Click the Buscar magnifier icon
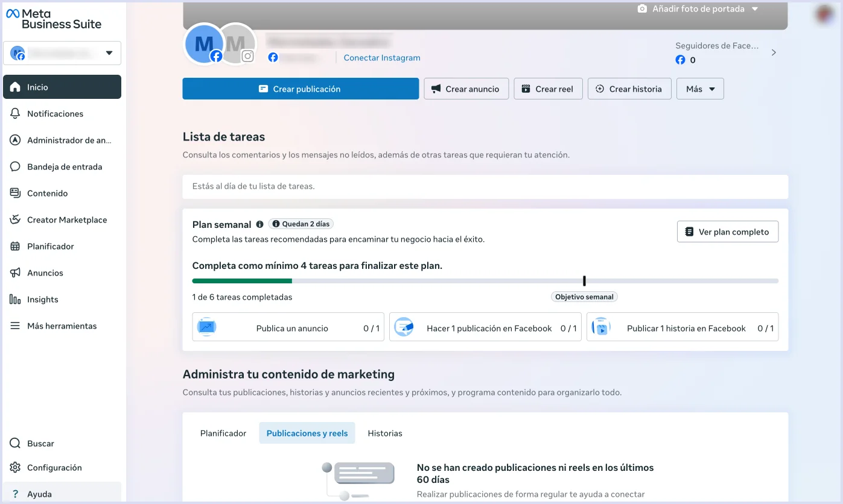This screenshot has height=504, width=843. (16, 443)
